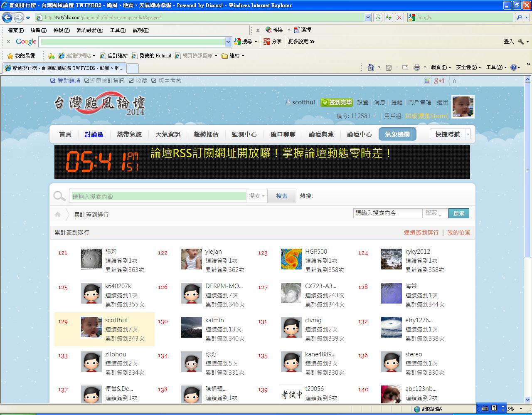The height and width of the screenshot is (415, 532).
Task: Go forward with the browser Forward arrow
Action: click(x=19, y=17)
